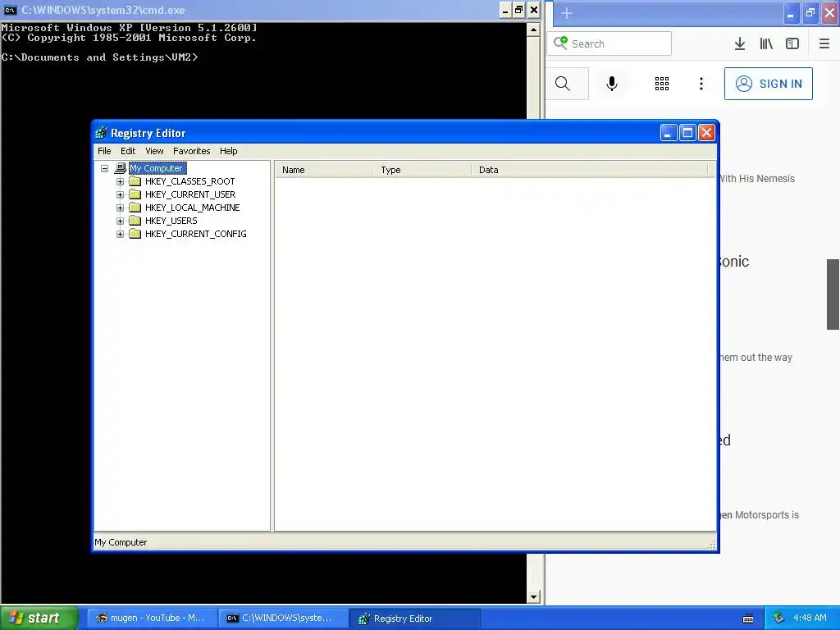Click the HKEY_CURRENT_CONFIG folder icon
840x630 pixels.
coord(135,234)
